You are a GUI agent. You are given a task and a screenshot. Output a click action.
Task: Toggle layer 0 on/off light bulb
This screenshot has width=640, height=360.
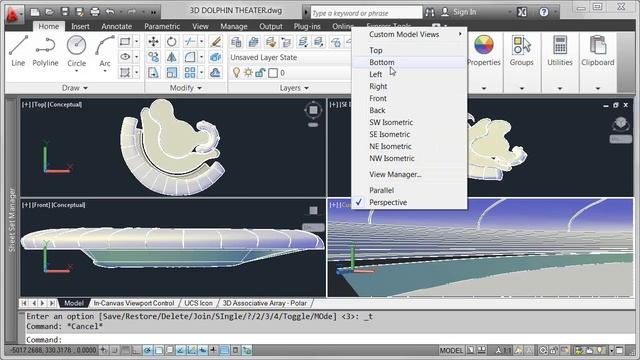236,73
